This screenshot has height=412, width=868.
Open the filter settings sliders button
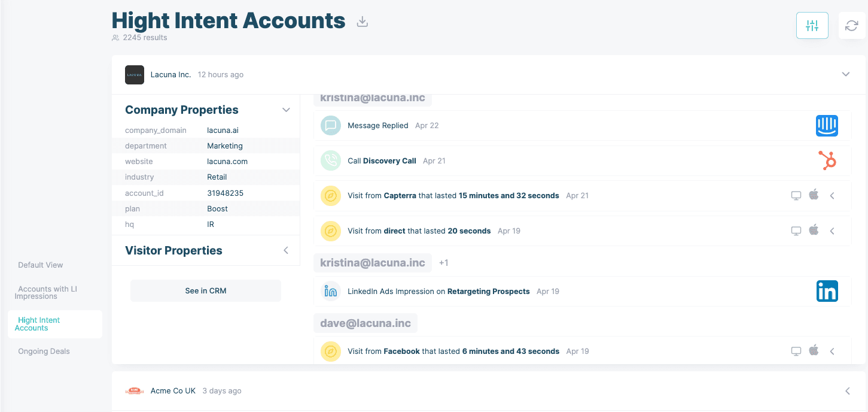[812, 26]
